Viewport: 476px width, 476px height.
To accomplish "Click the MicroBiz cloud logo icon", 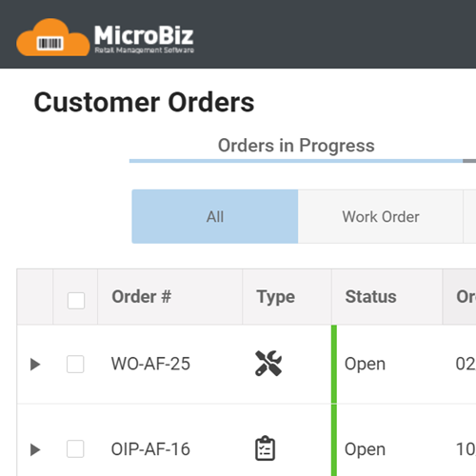I will [x=53, y=37].
